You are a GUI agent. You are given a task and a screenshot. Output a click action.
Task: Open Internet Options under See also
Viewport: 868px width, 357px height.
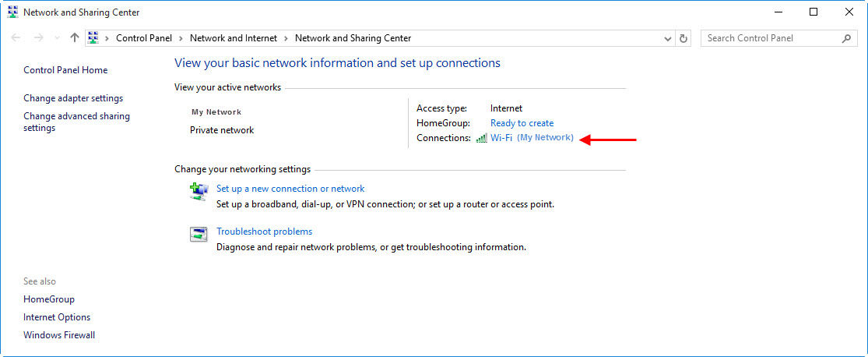click(x=57, y=317)
